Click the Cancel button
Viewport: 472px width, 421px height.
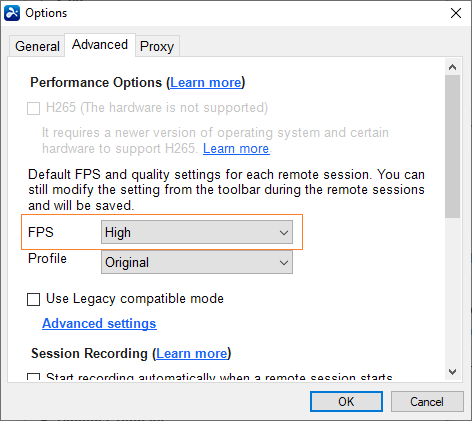pos(427,401)
